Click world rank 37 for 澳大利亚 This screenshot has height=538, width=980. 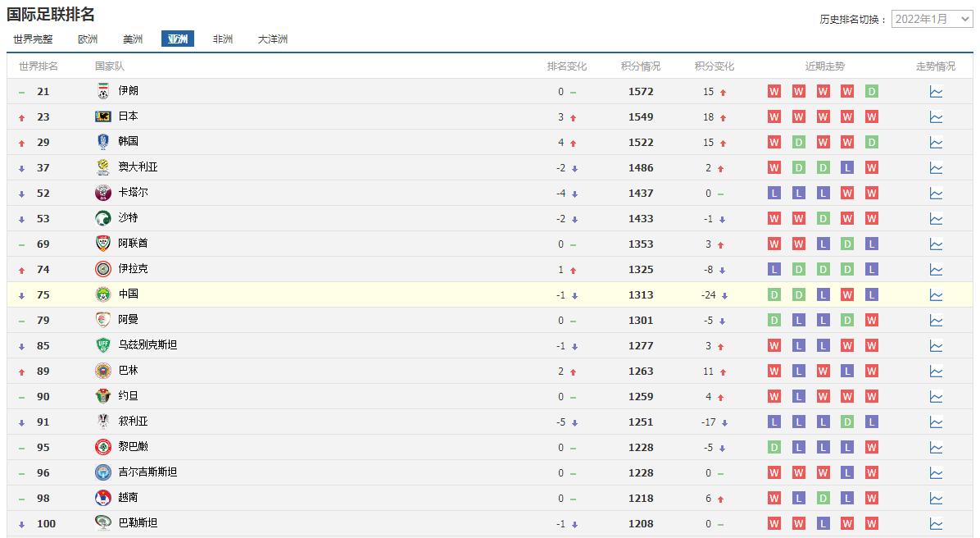[x=43, y=168]
